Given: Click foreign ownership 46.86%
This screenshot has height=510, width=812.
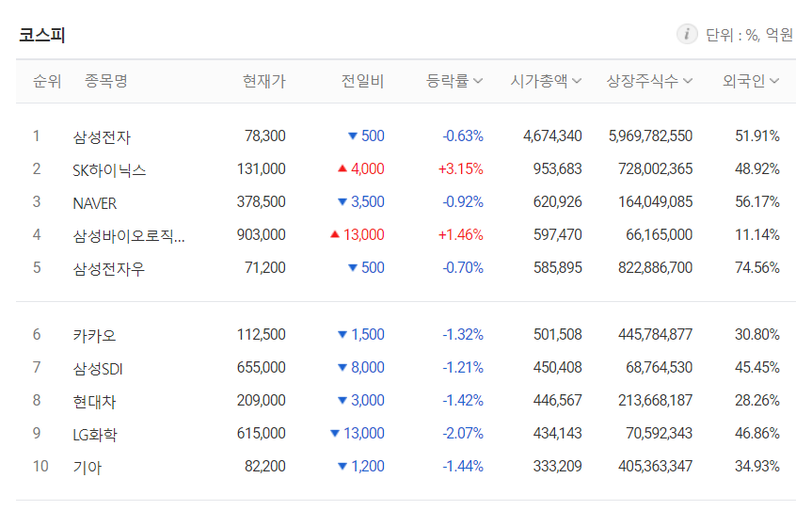Looking at the screenshot, I should [757, 433].
